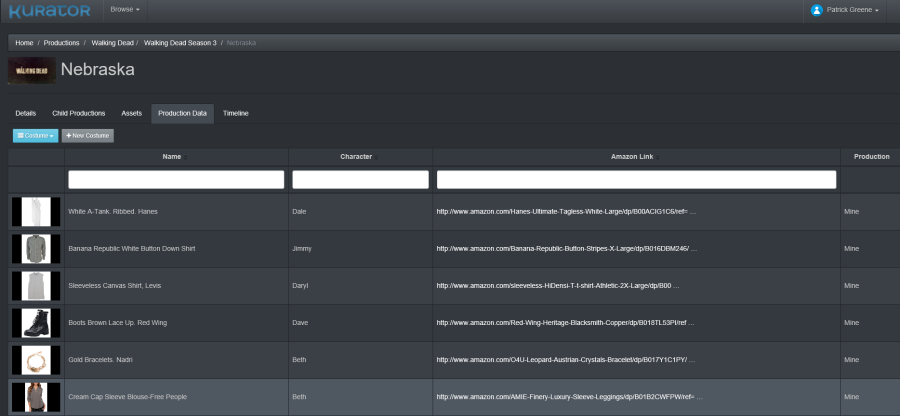Expand the Browse dropdown menu
The height and width of the screenshot is (416, 900).
[125, 9]
